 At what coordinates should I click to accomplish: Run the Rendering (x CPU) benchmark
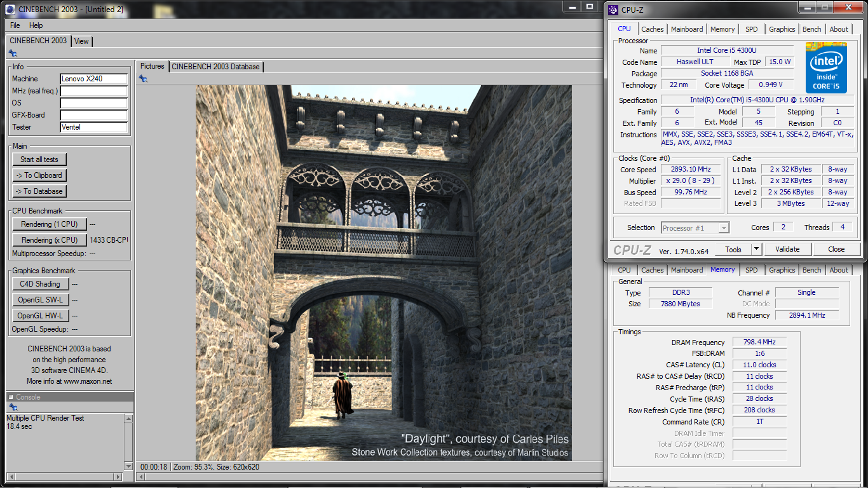click(50, 240)
